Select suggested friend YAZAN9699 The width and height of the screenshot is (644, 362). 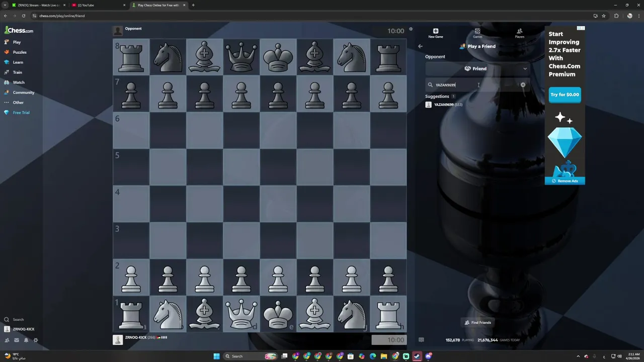pyautogui.click(x=444, y=105)
